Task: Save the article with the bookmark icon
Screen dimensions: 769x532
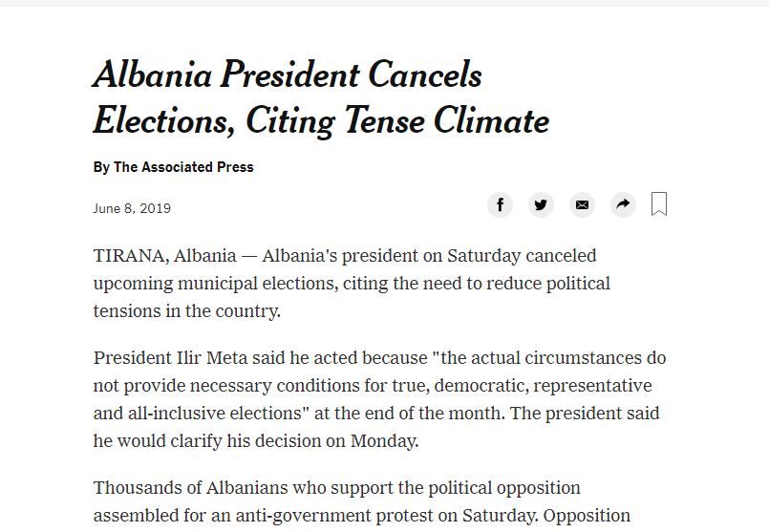Action: coord(659,204)
